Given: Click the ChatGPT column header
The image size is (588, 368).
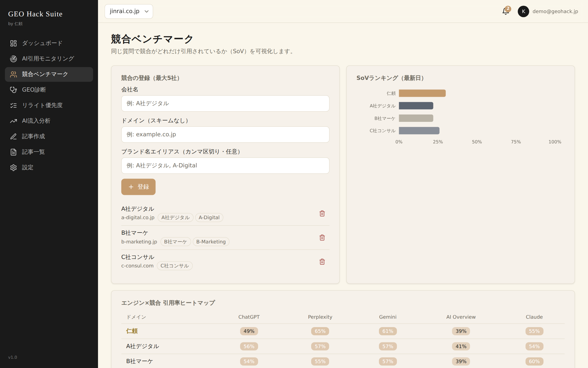Looking at the screenshot, I should click(x=249, y=317).
